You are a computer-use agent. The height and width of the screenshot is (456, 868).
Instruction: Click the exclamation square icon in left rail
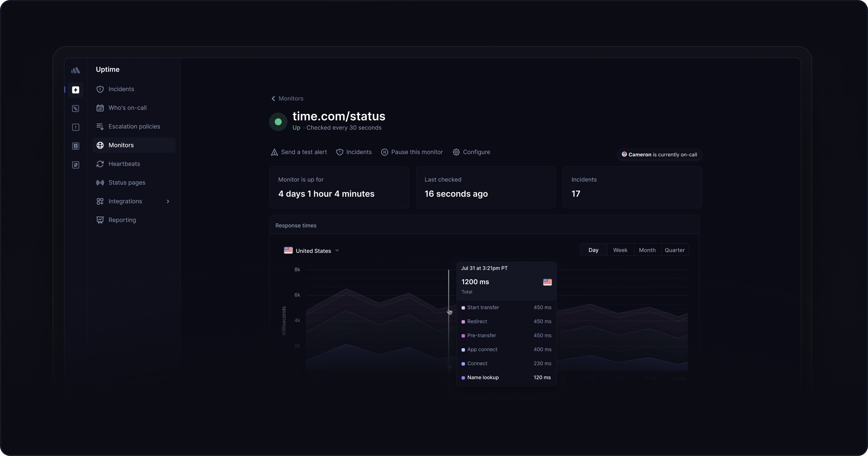75,127
